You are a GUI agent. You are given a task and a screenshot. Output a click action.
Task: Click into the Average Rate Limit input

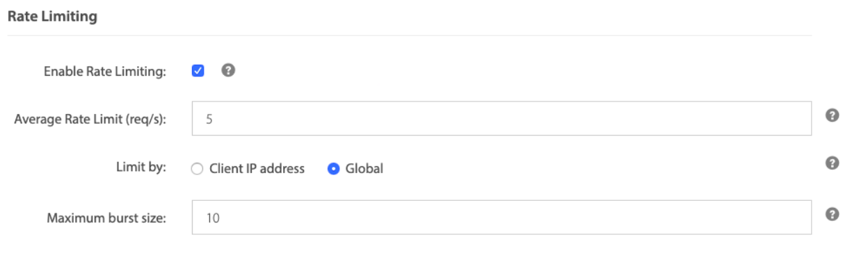point(501,118)
